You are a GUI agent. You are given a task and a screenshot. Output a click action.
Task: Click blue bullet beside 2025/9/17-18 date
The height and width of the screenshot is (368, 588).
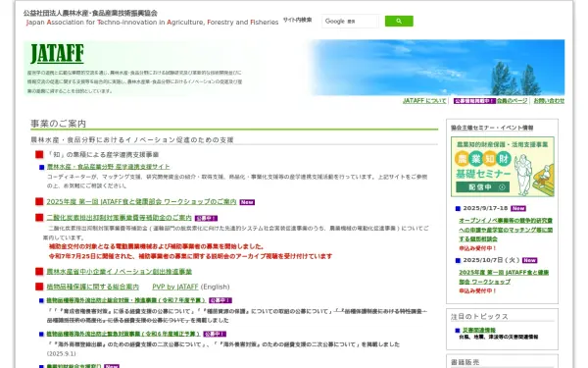tap(458, 208)
